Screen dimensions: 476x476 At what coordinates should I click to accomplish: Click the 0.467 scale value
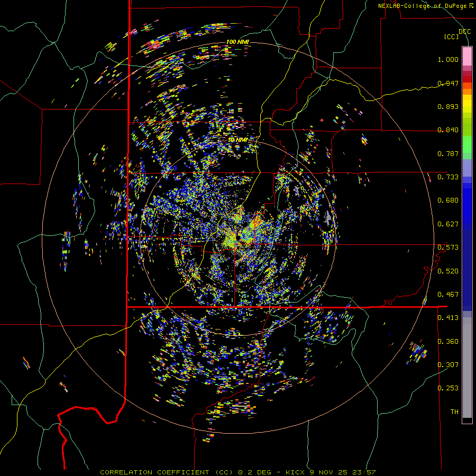coord(448,295)
